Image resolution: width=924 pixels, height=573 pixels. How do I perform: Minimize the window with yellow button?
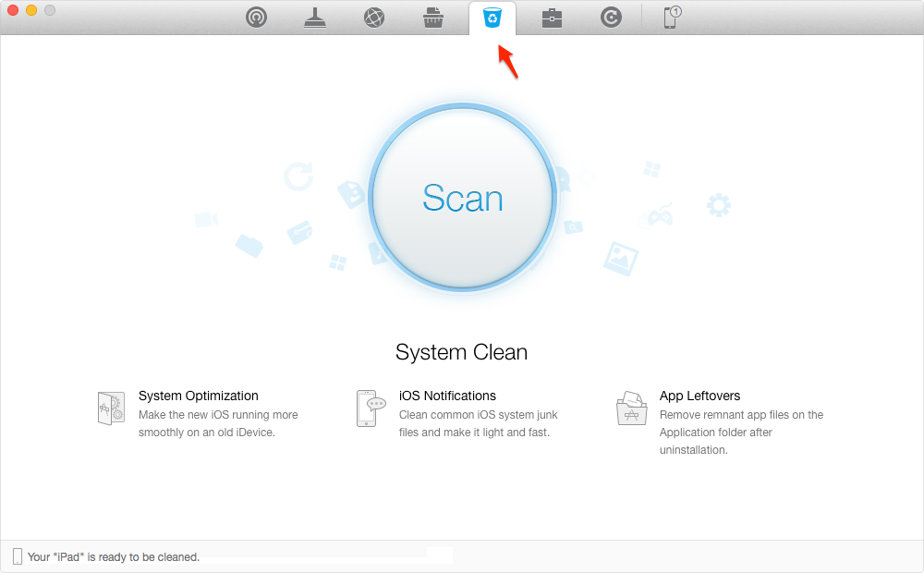click(31, 10)
